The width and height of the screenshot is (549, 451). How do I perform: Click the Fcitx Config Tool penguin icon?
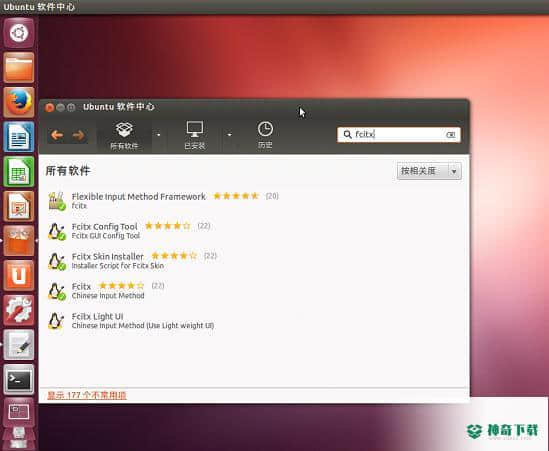pos(56,231)
